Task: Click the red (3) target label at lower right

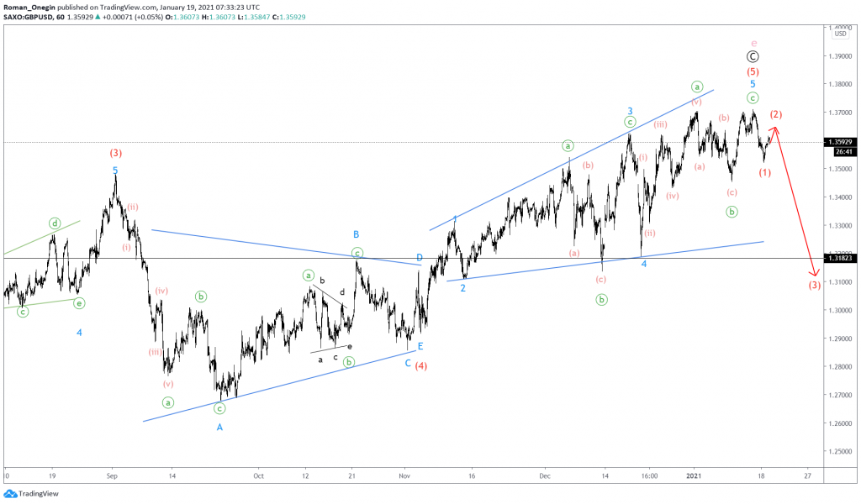Action: pos(813,286)
